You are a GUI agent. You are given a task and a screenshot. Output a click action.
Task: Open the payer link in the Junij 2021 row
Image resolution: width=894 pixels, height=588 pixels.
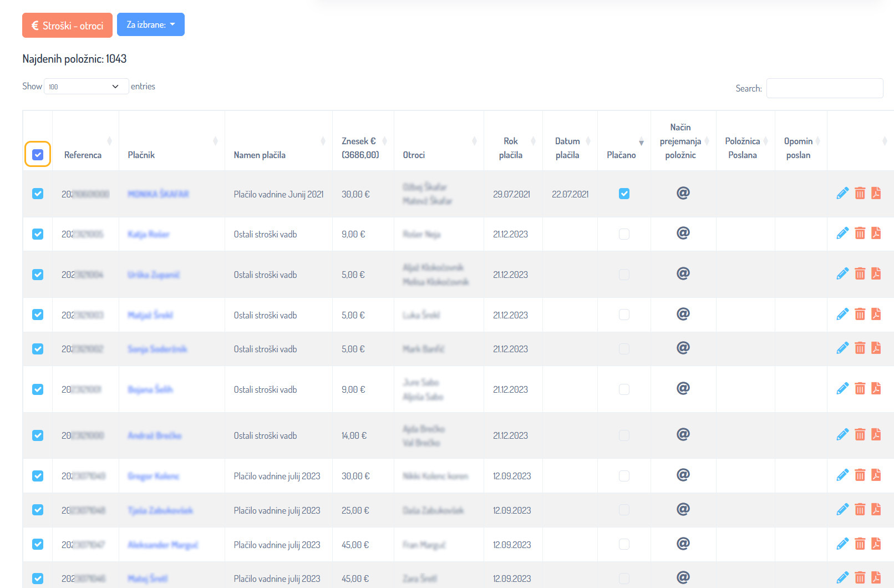[x=158, y=194]
